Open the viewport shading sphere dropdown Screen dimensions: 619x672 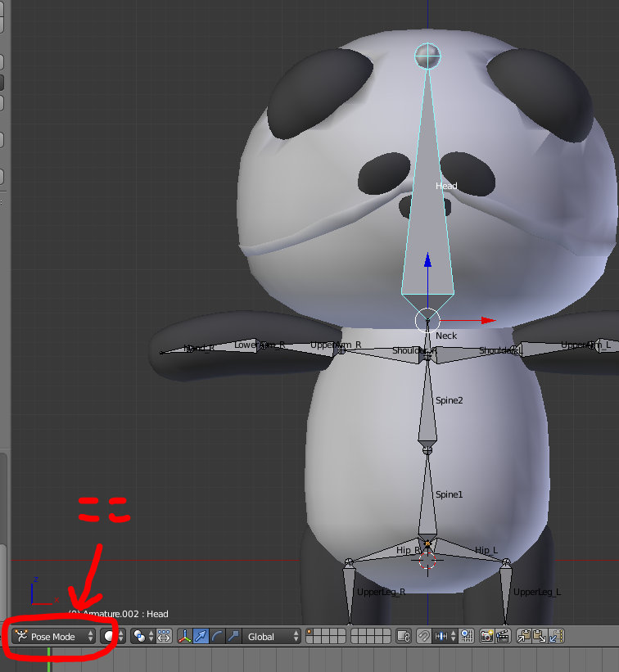(x=114, y=637)
